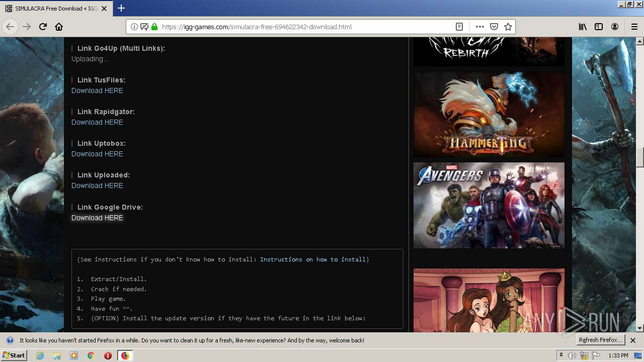Click scrollbar up arrow

pos(640,42)
